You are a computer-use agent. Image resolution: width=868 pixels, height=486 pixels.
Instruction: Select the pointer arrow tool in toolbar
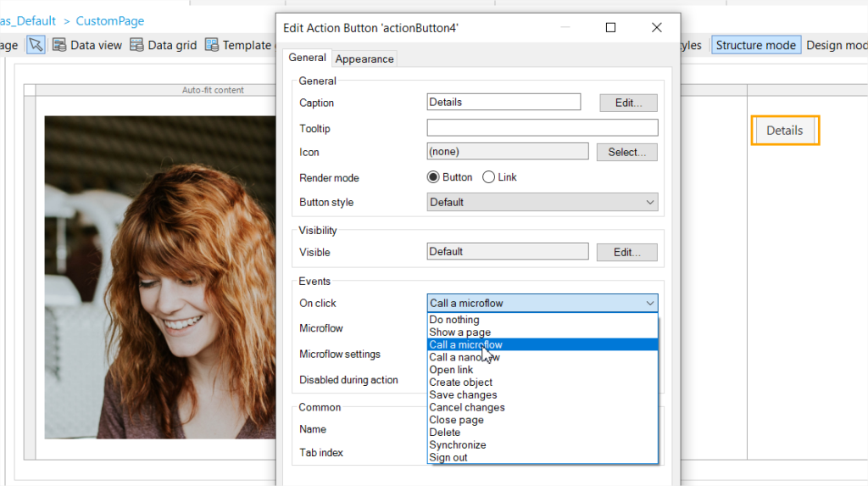(36, 45)
